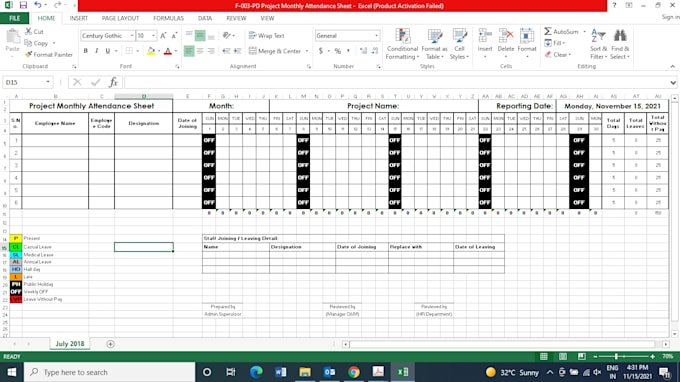Switch to the PAGE LAYOUT tab
680x382 pixels.
click(x=120, y=18)
